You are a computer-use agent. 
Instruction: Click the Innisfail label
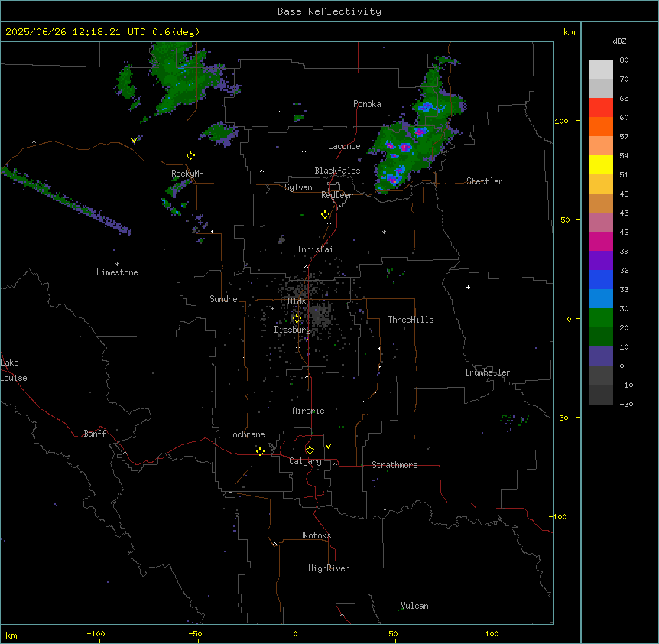pyautogui.click(x=317, y=249)
